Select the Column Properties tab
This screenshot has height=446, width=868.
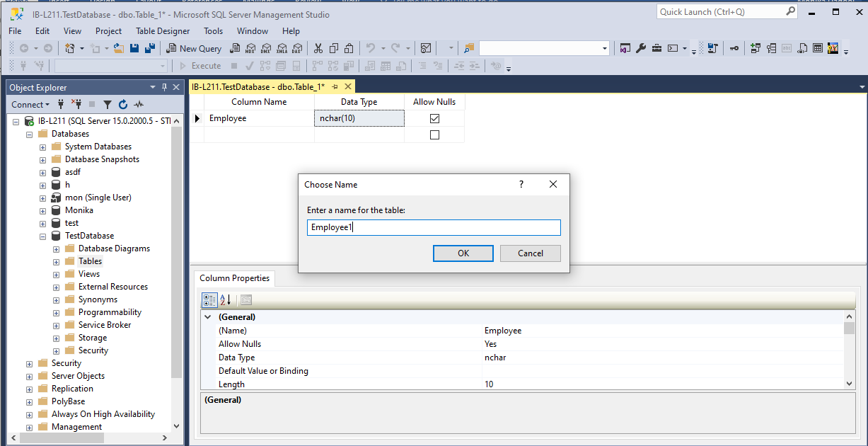[x=234, y=278]
